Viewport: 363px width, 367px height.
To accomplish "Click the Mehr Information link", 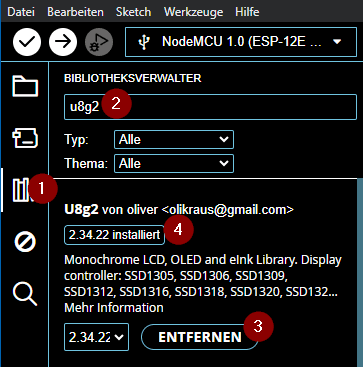I will click(114, 308).
